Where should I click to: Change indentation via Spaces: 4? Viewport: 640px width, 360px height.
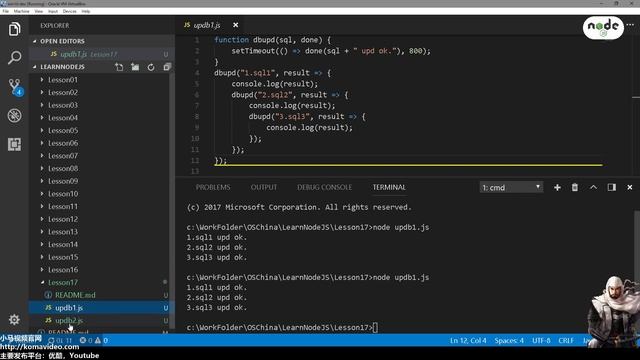[509, 340]
